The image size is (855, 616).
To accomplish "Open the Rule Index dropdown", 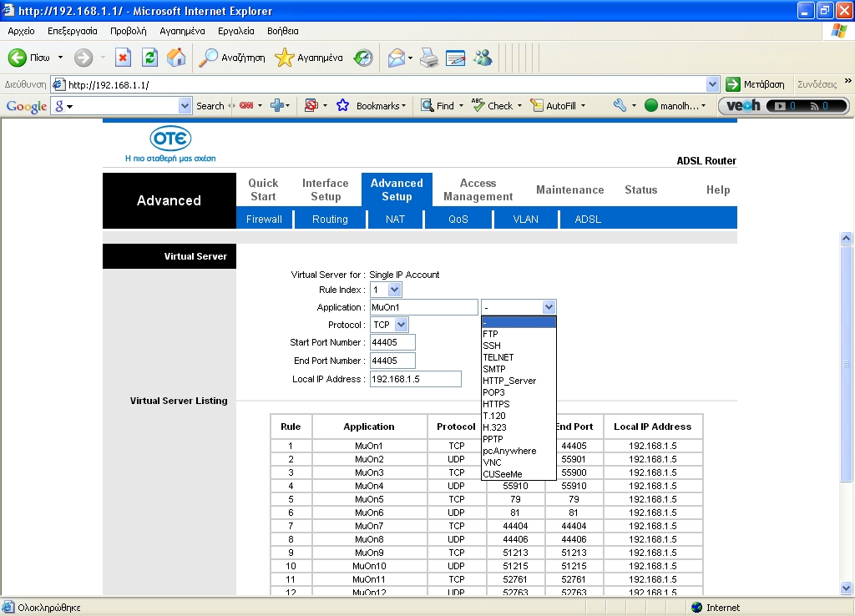I will [x=395, y=290].
